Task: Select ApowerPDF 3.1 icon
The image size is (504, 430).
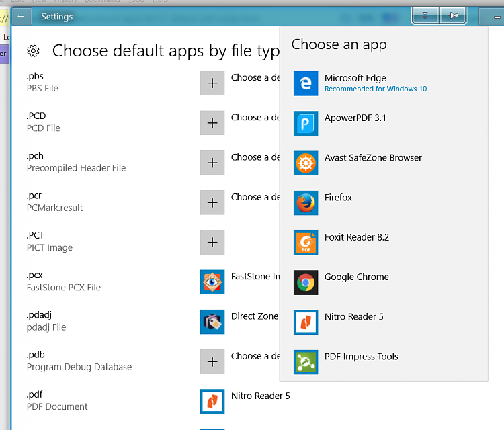Action: pyautogui.click(x=306, y=124)
